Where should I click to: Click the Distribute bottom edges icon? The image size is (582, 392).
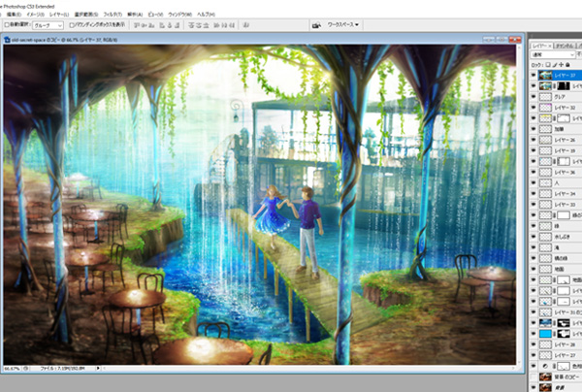(206, 25)
